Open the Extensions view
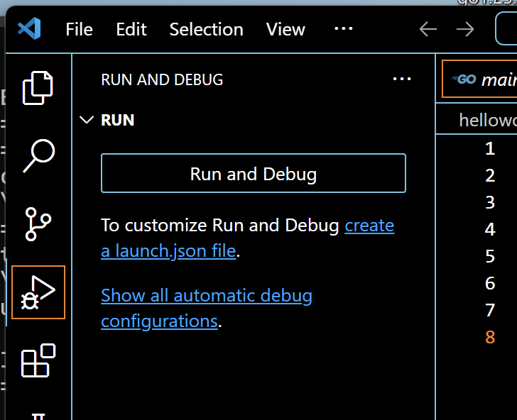The height and width of the screenshot is (420, 517). [x=38, y=360]
